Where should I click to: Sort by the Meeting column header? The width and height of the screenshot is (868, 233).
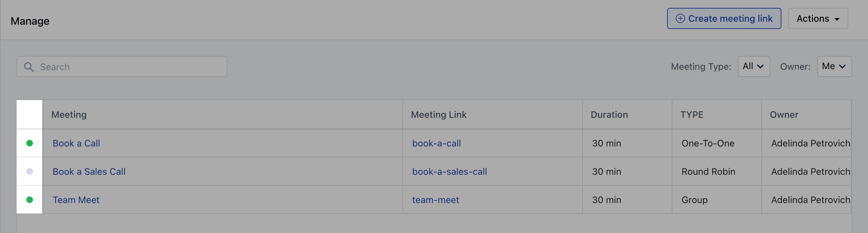(69, 115)
